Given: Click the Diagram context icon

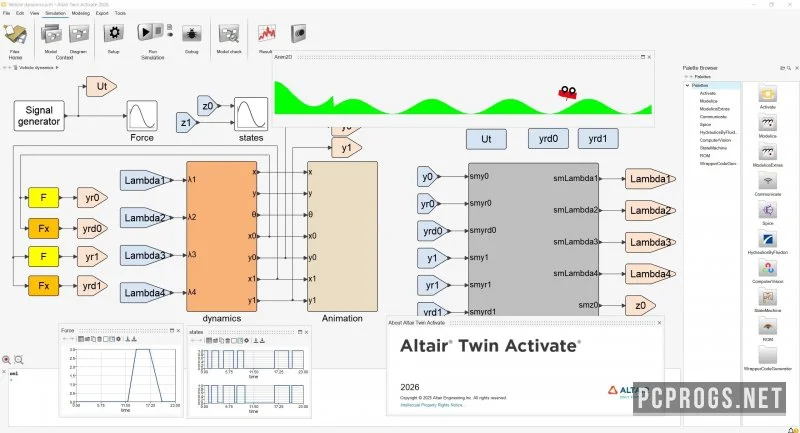Looking at the screenshot, I should tap(79, 35).
